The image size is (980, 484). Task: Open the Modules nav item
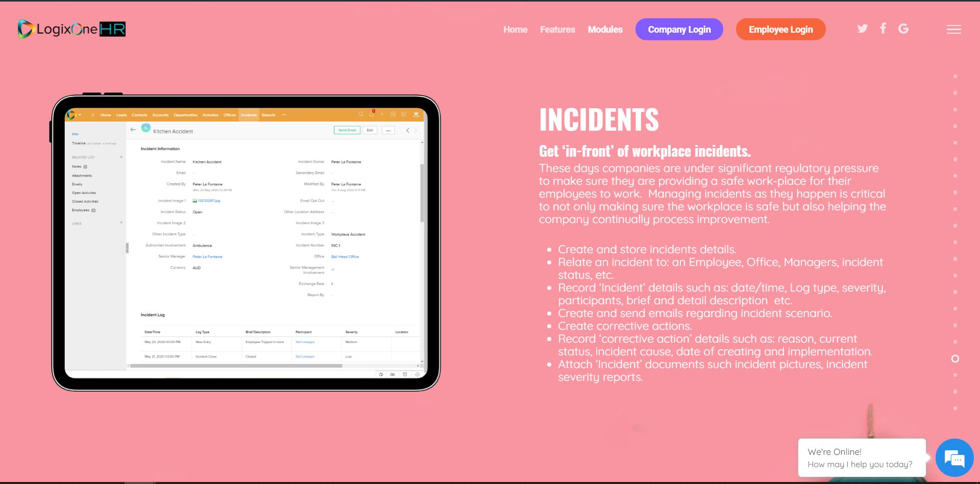(x=605, y=30)
